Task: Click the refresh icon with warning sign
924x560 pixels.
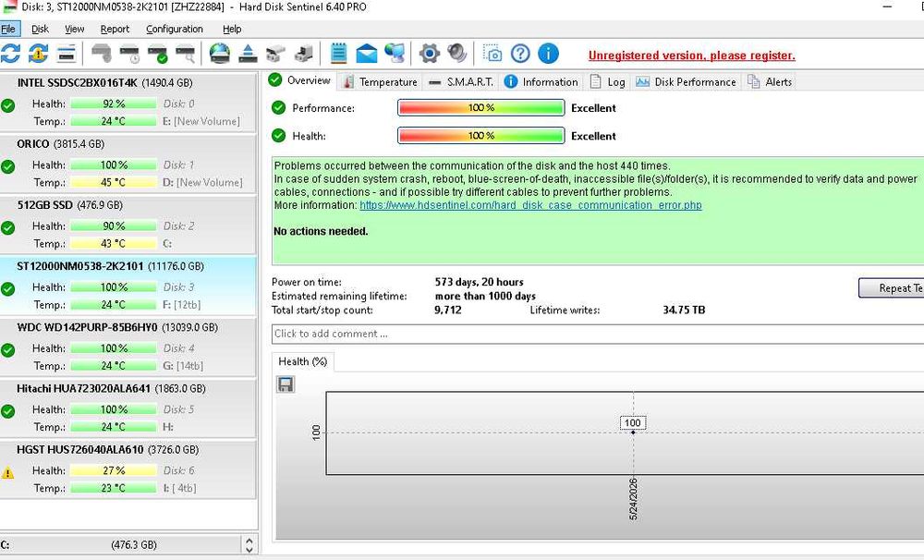Action: pyautogui.click(x=38, y=54)
